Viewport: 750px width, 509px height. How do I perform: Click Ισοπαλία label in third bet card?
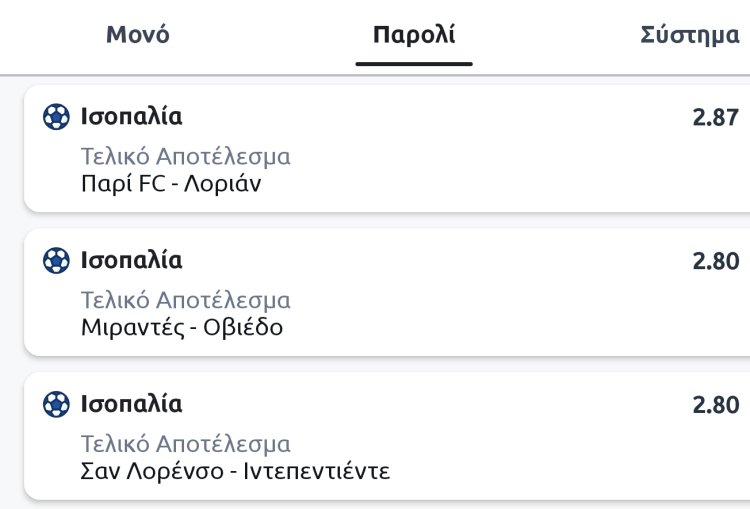click(x=132, y=405)
